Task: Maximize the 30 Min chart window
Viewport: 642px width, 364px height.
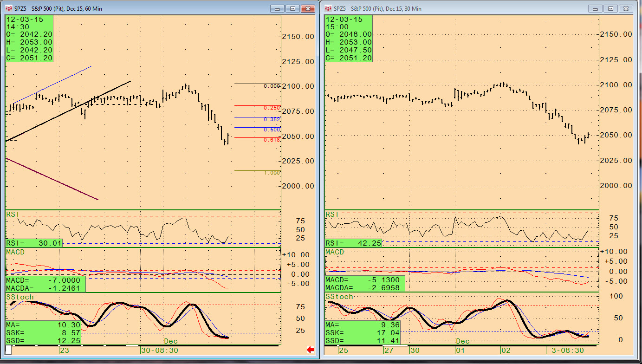Action: [611, 8]
